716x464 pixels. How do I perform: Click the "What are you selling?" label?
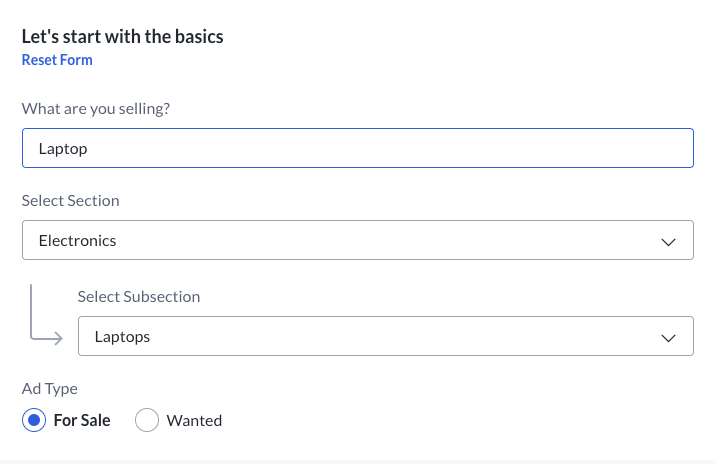96,108
